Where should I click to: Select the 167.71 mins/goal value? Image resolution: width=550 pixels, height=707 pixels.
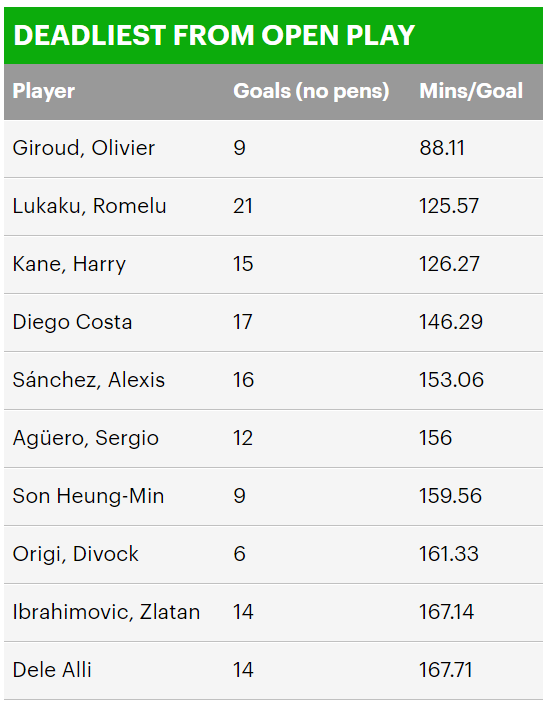pos(445,670)
